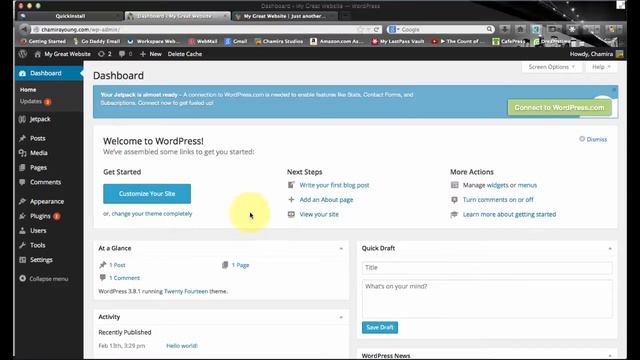Screen dimensions: 640x360
Task: Switch to My Great Website browser tab
Action: [x=285, y=16]
